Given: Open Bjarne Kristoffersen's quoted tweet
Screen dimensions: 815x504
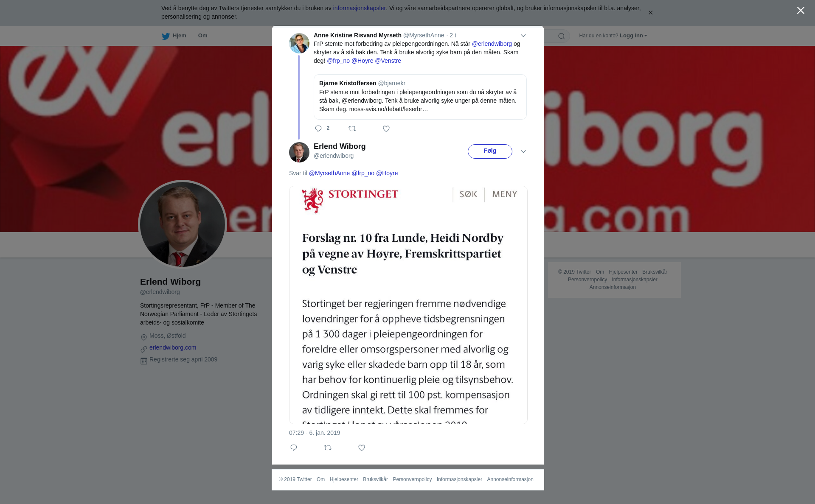Looking at the screenshot, I should (x=420, y=97).
